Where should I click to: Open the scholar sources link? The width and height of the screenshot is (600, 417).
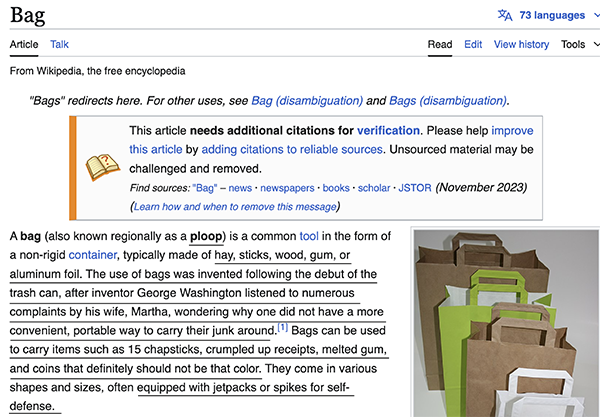[x=374, y=188]
